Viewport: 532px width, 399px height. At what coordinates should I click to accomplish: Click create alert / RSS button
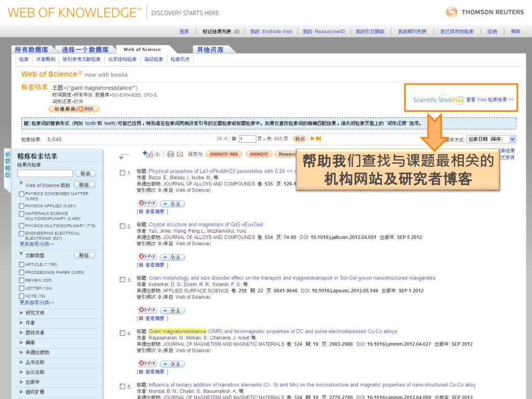point(74,109)
